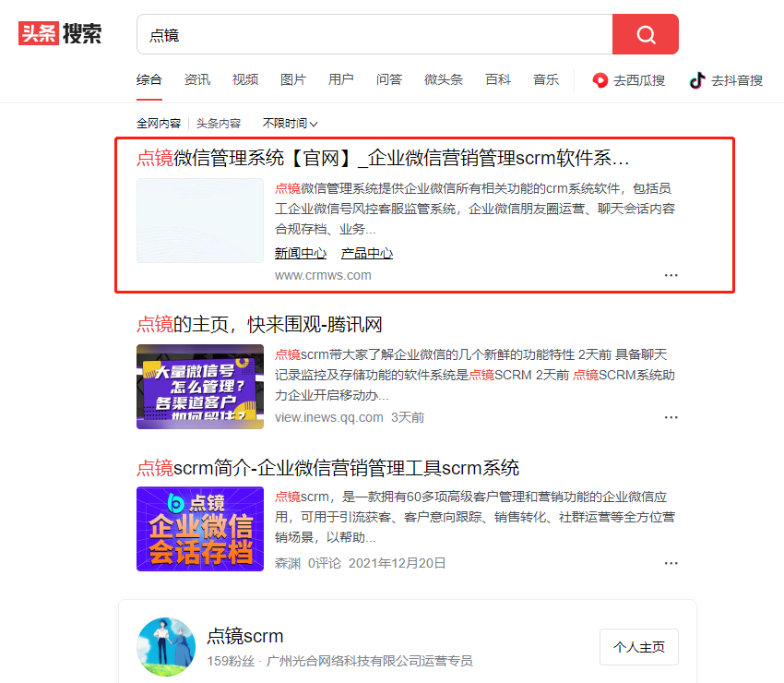This screenshot has width=784, height=683.
Task: Click the 个人主页 button
Action: [x=639, y=647]
